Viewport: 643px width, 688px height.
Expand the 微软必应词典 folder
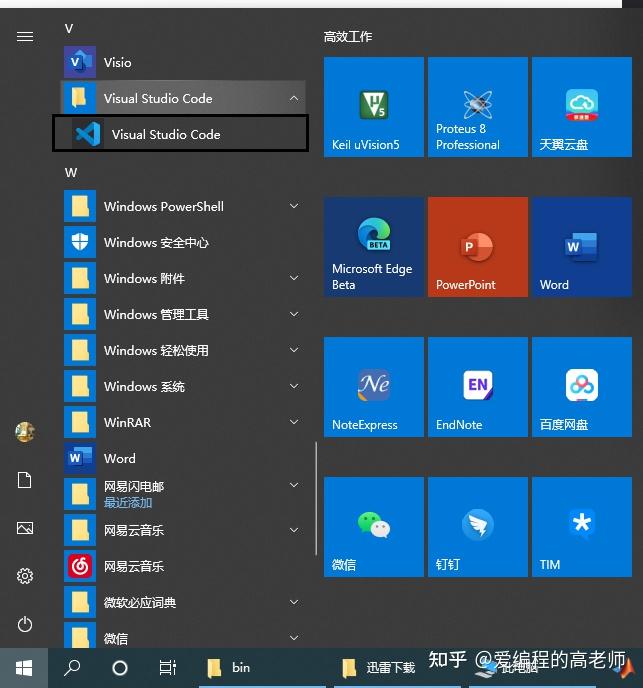294,602
